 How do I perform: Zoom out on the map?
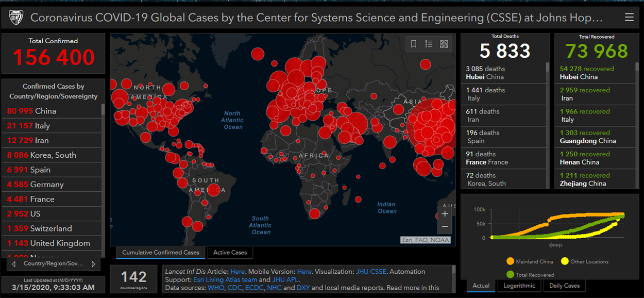tap(445, 227)
